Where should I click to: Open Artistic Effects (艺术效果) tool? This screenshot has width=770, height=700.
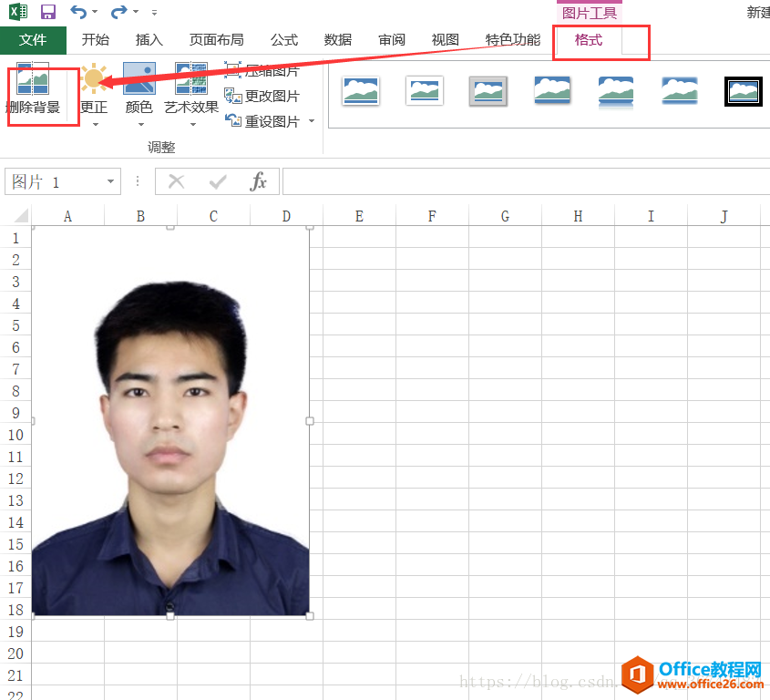[x=191, y=88]
